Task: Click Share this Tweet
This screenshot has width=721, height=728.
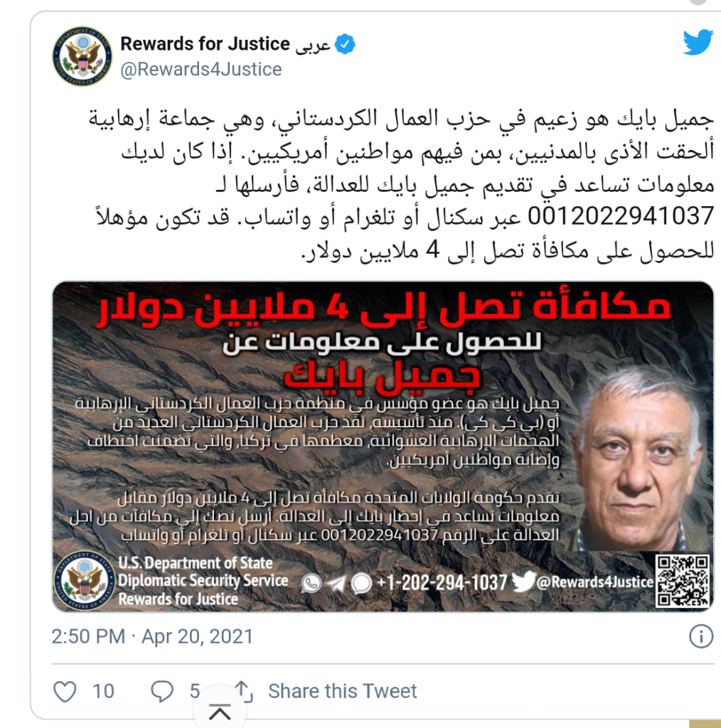Action: click(x=343, y=691)
